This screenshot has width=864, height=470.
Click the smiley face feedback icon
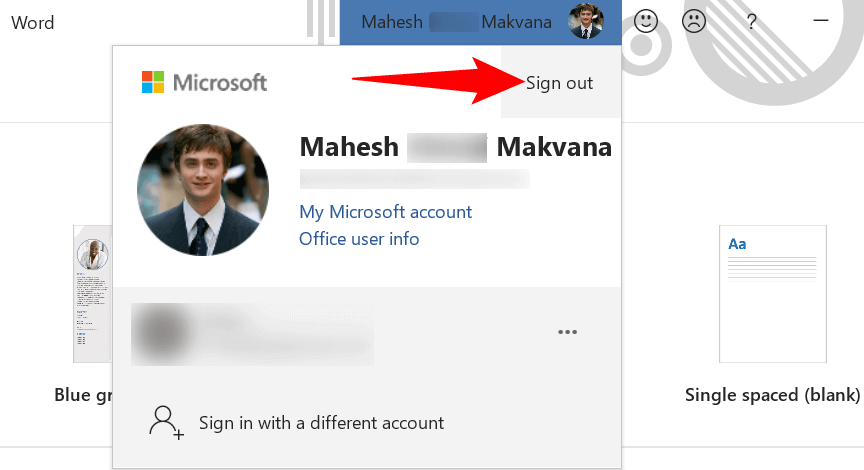[x=646, y=21]
